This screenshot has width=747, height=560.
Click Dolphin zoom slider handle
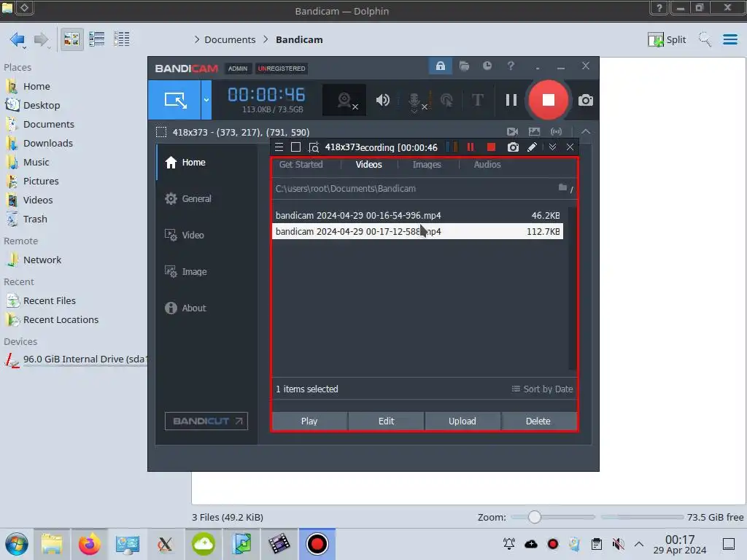[535, 517]
